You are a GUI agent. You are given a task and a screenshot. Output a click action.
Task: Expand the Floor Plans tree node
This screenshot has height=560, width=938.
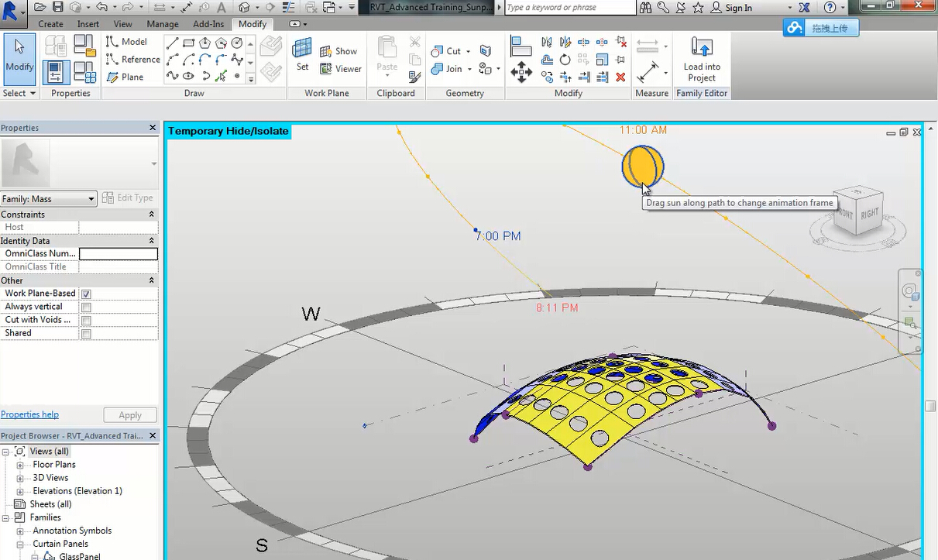pyautogui.click(x=20, y=465)
